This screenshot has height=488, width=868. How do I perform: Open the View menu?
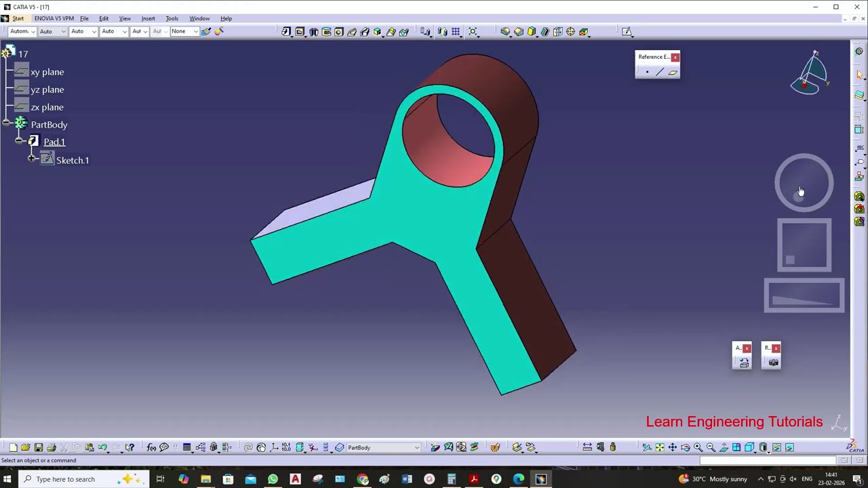point(125,18)
